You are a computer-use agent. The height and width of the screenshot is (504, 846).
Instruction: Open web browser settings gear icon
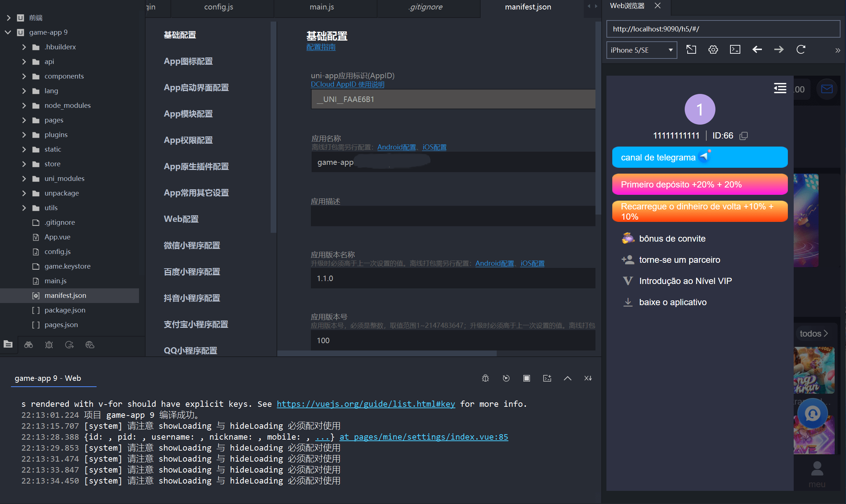pyautogui.click(x=713, y=50)
